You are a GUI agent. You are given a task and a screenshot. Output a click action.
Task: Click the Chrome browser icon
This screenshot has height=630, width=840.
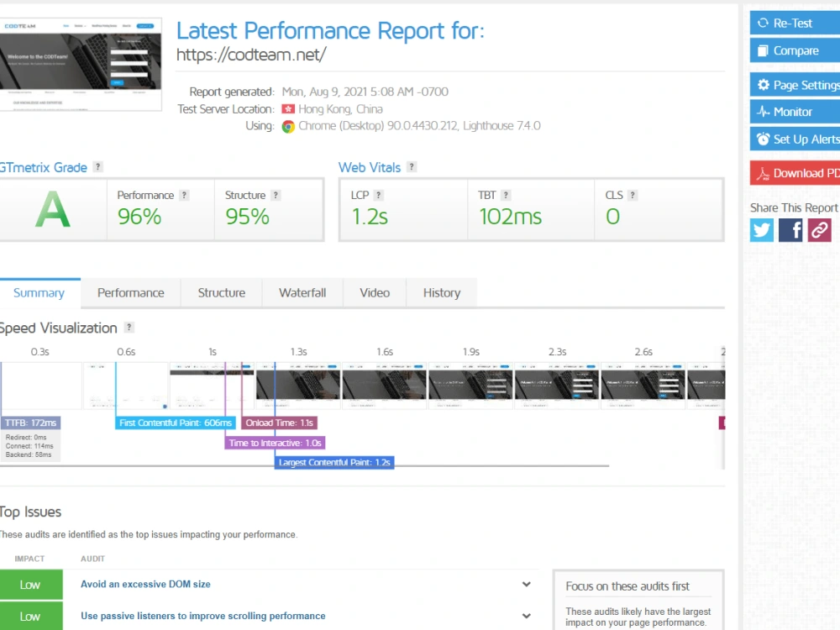[x=288, y=127]
